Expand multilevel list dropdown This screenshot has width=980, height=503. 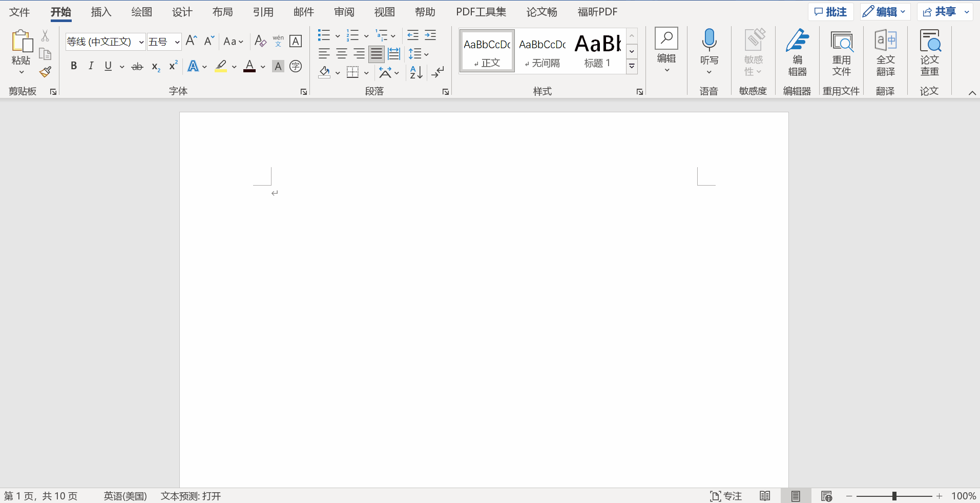pos(393,35)
